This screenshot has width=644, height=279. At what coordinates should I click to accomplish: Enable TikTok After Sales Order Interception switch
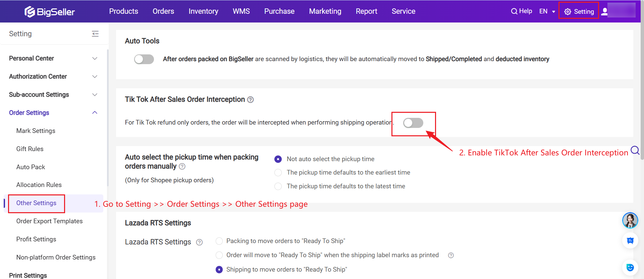pyautogui.click(x=413, y=123)
